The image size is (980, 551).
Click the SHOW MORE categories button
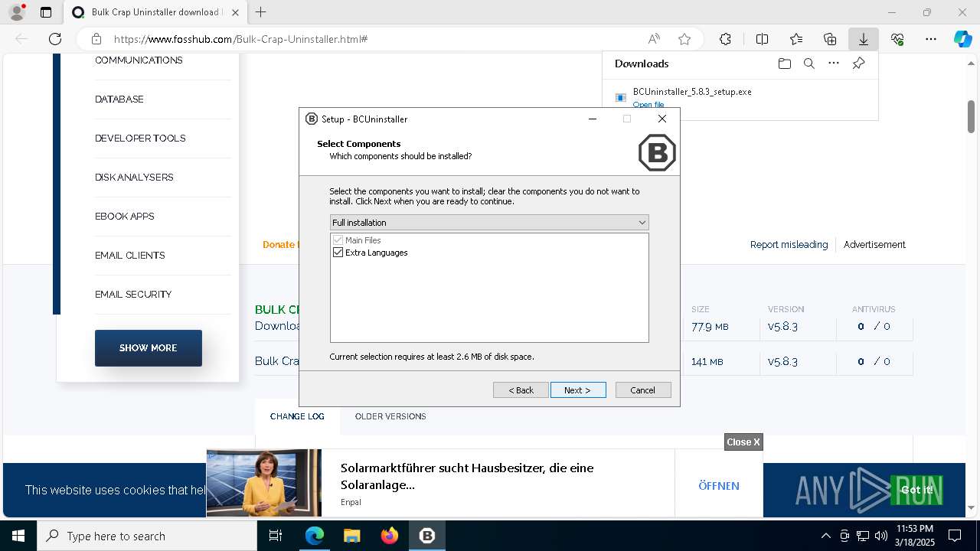pos(149,348)
